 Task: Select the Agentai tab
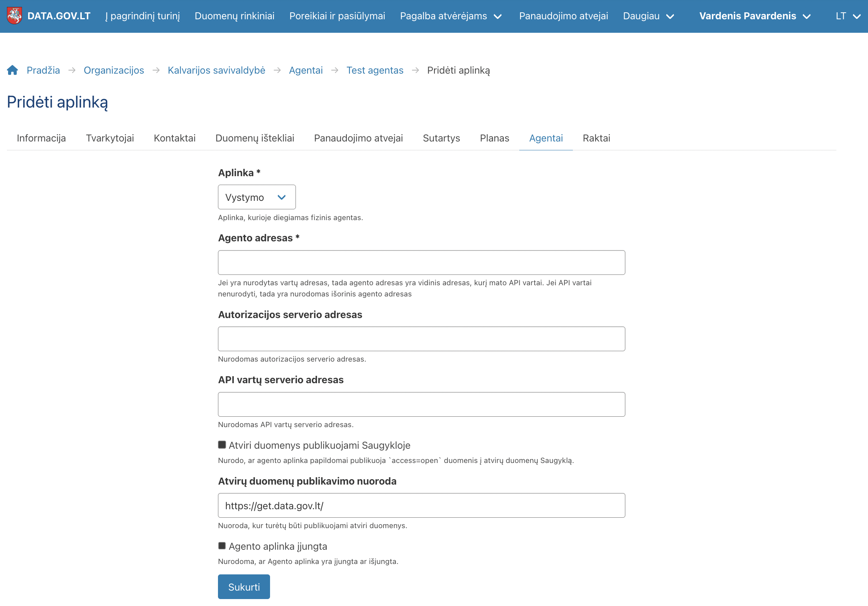click(546, 138)
